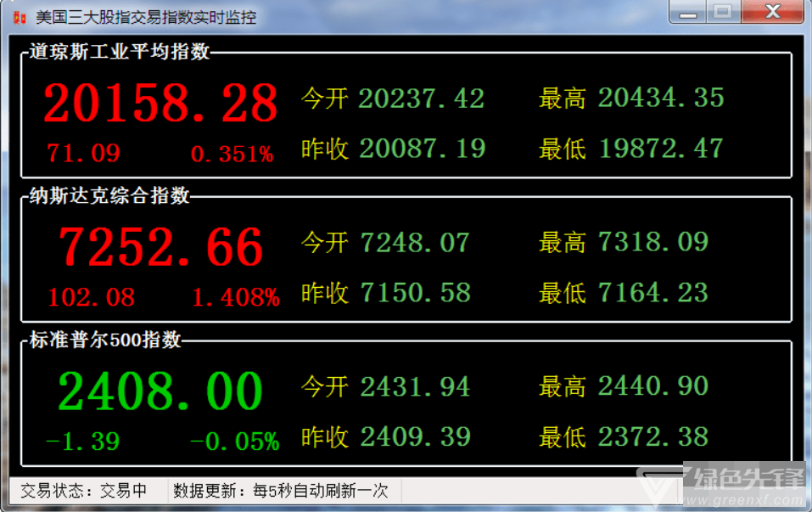Screen dimensions: 812x512
Task: Minimize the stock index monitor window
Action: pos(688,12)
